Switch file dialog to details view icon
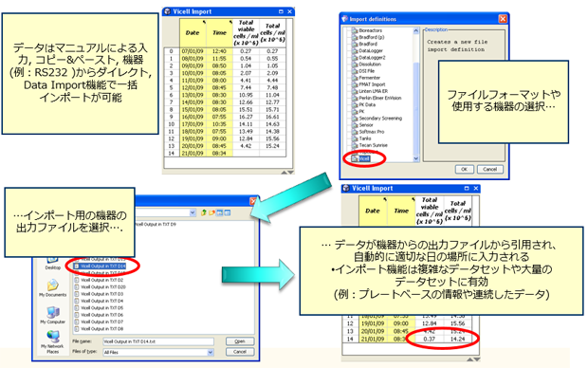 (228, 212)
